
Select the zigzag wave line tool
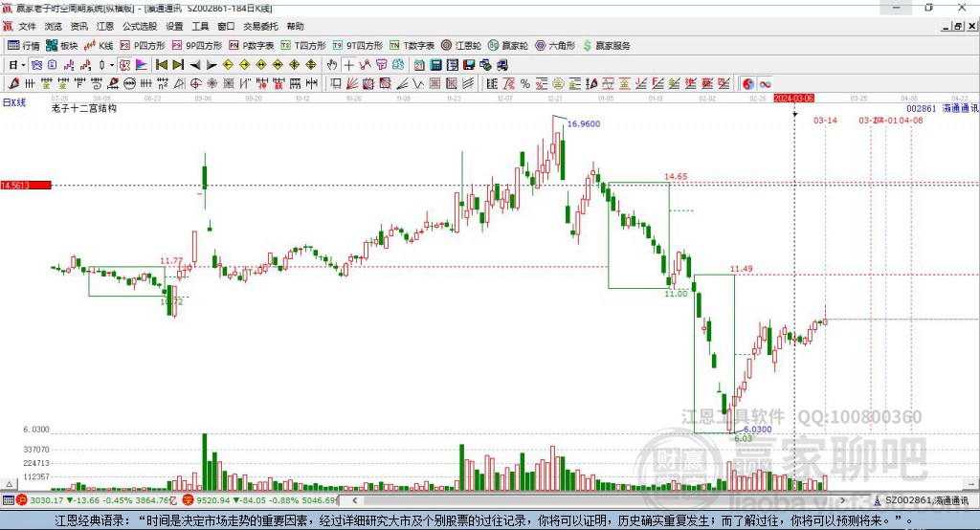click(x=417, y=84)
